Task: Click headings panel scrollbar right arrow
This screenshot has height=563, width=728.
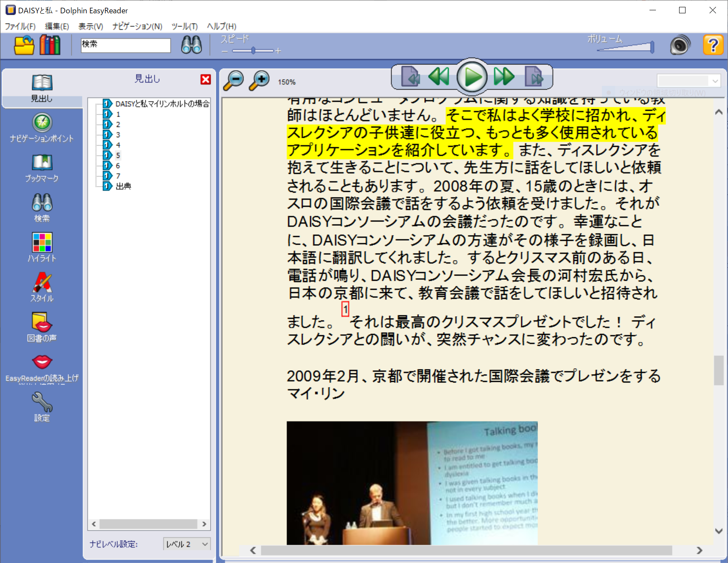Action: pyautogui.click(x=204, y=524)
